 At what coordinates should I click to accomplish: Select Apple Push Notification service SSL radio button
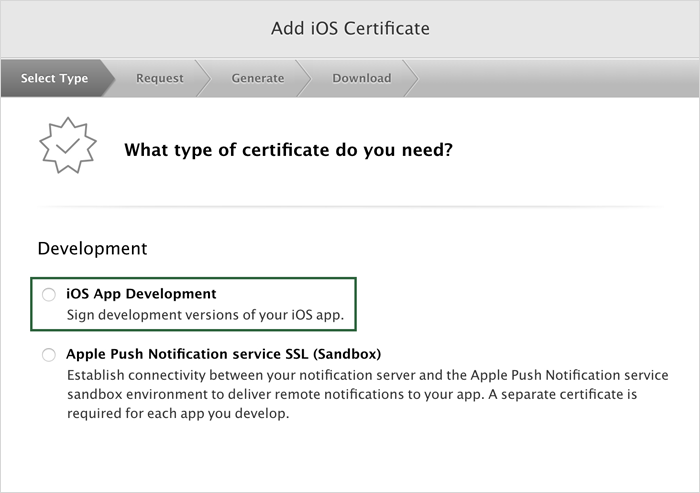(x=49, y=355)
